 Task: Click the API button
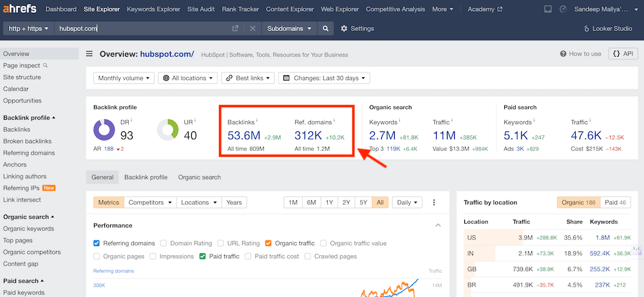pos(623,54)
